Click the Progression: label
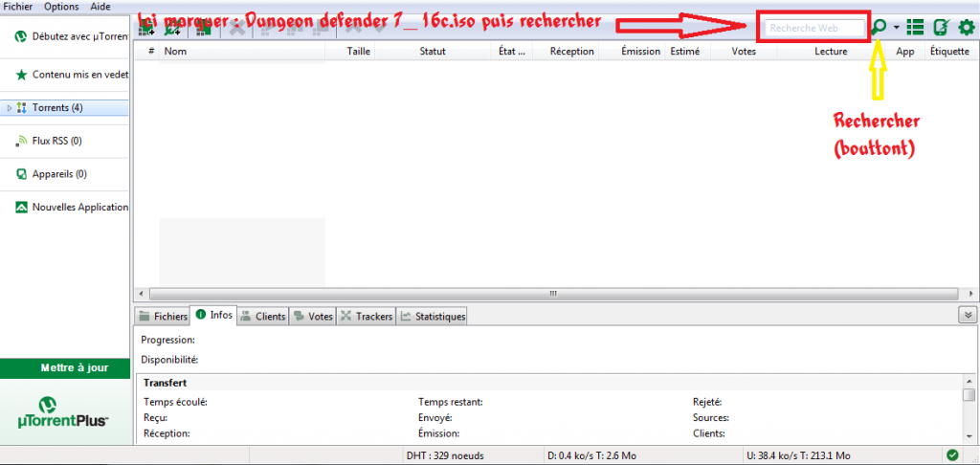Screen dimensions: 980x465 (168, 340)
